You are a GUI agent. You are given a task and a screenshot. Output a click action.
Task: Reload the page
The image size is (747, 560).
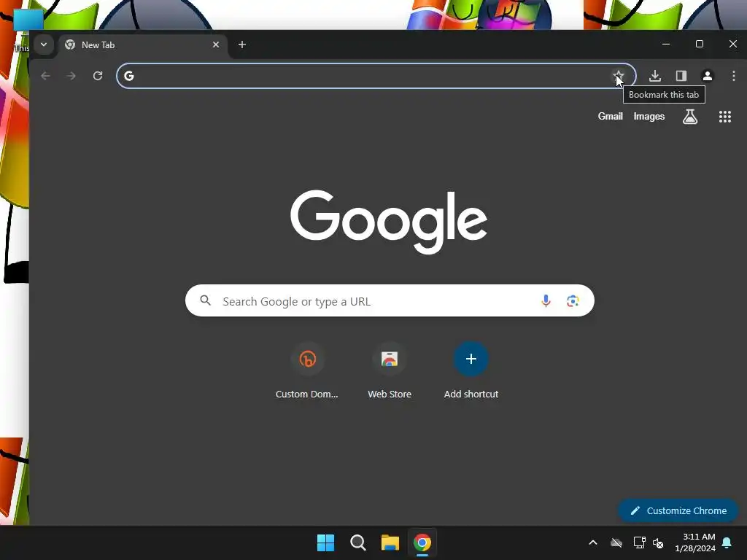98,76
